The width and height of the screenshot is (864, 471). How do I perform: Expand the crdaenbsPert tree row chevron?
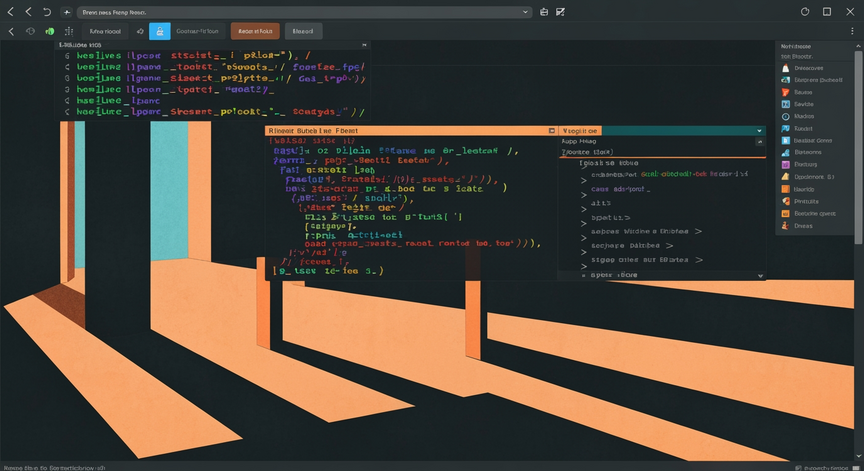coord(584,181)
